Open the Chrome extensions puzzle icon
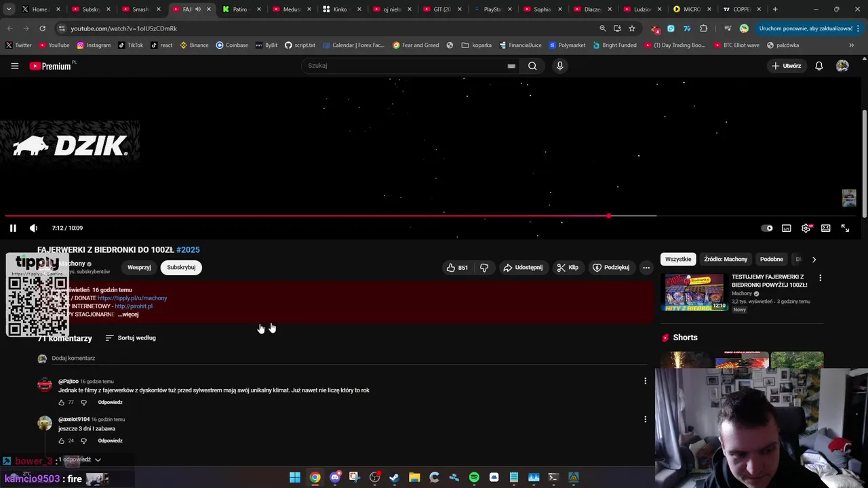Image resolution: width=868 pixels, height=488 pixels. point(703,28)
